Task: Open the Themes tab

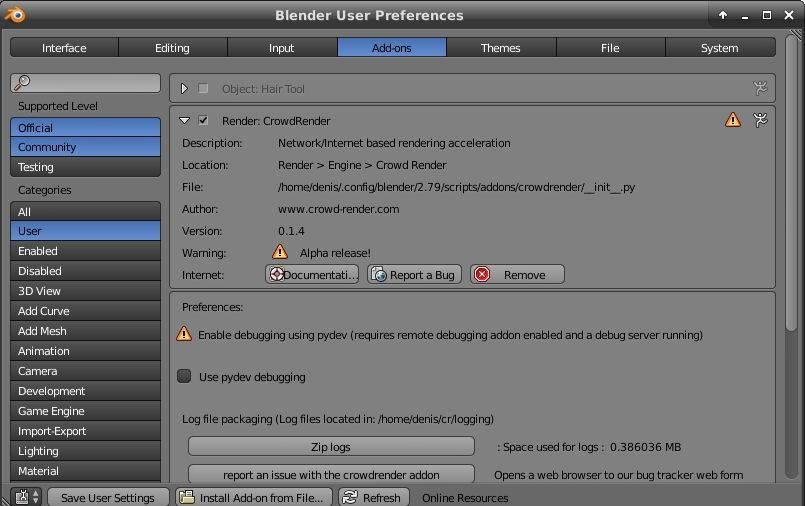Action: 501,48
